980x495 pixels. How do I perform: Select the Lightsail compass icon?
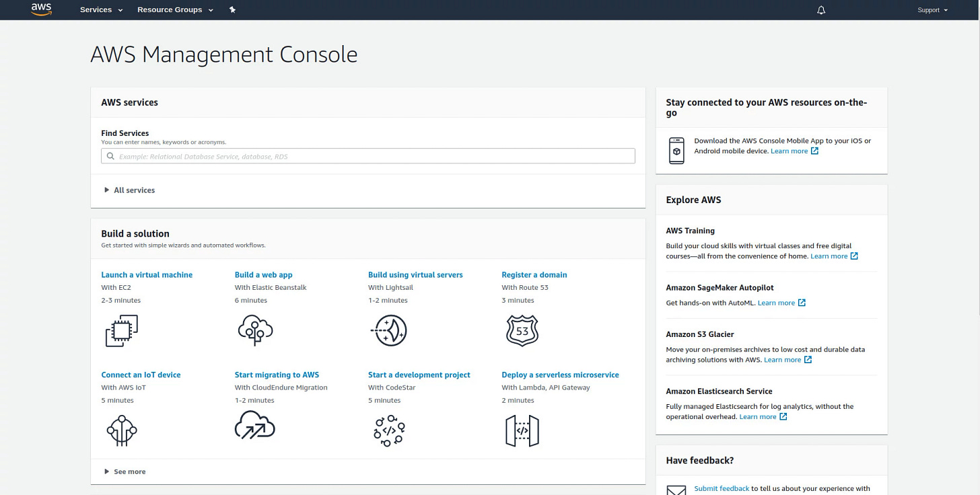(x=389, y=330)
